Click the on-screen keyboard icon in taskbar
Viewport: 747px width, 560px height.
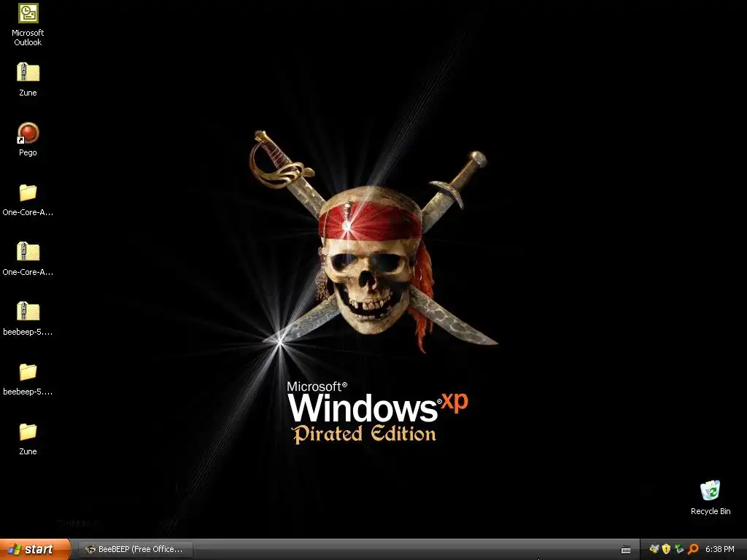[626, 550]
